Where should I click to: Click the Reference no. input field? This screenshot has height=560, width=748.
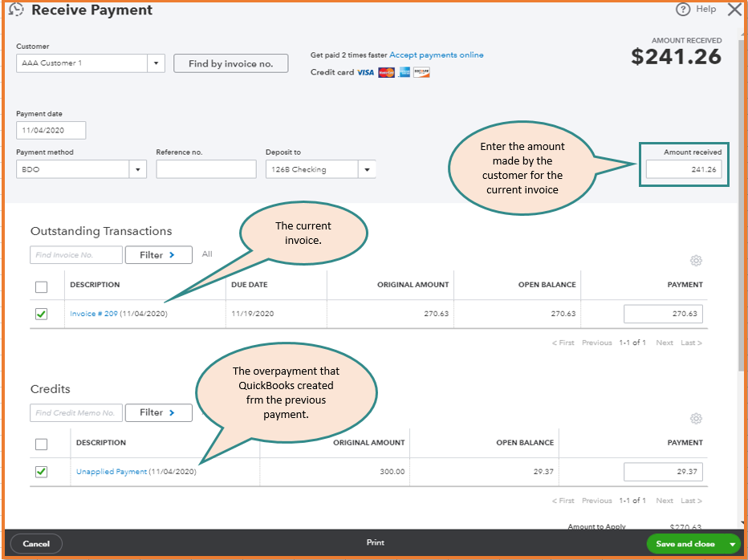click(x=206, y=169)
